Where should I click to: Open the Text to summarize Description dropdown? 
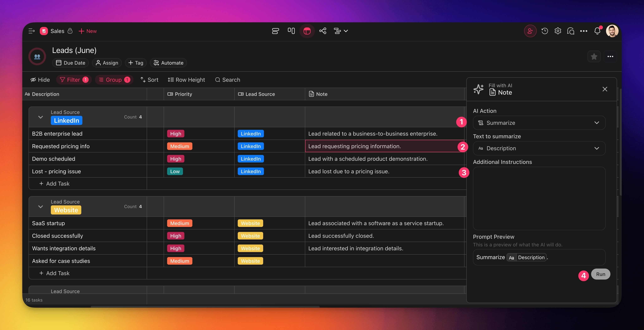click(539, 148)
